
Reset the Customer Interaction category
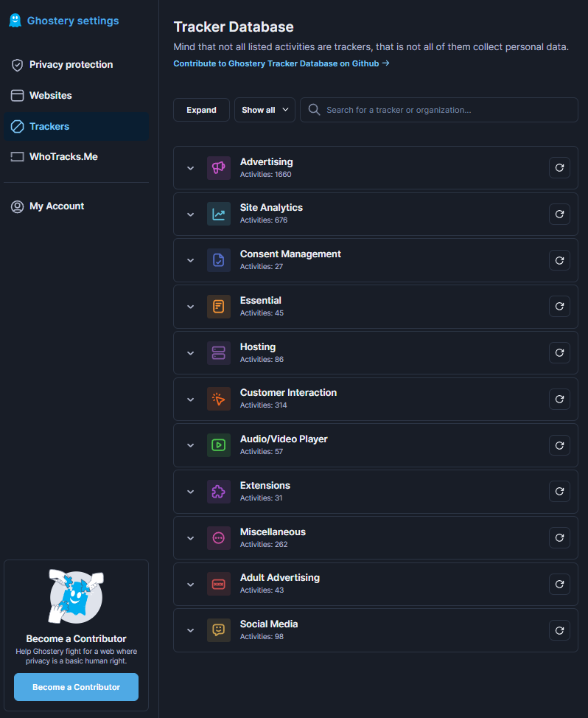[559, 400]
